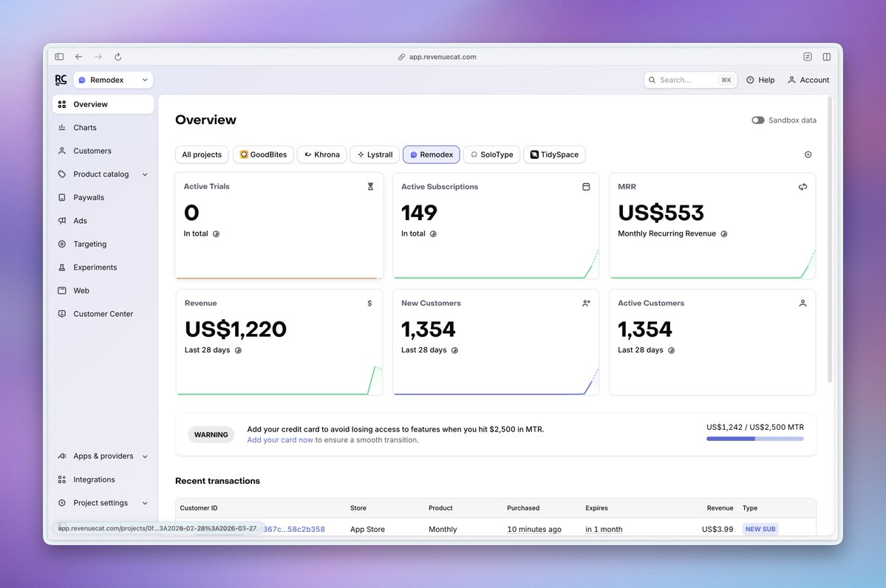Click the US$1,220 Revenue value

236,329
